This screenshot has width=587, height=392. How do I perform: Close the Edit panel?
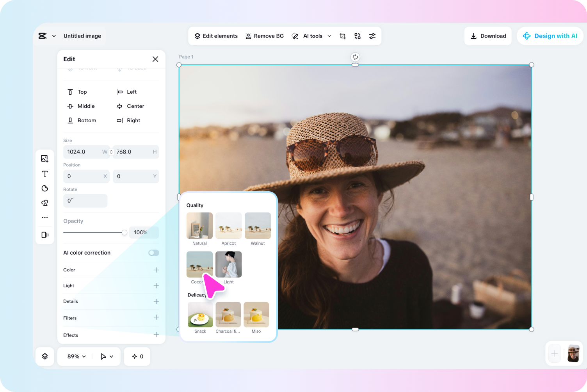pyautogui.click(x=155, y=59)
